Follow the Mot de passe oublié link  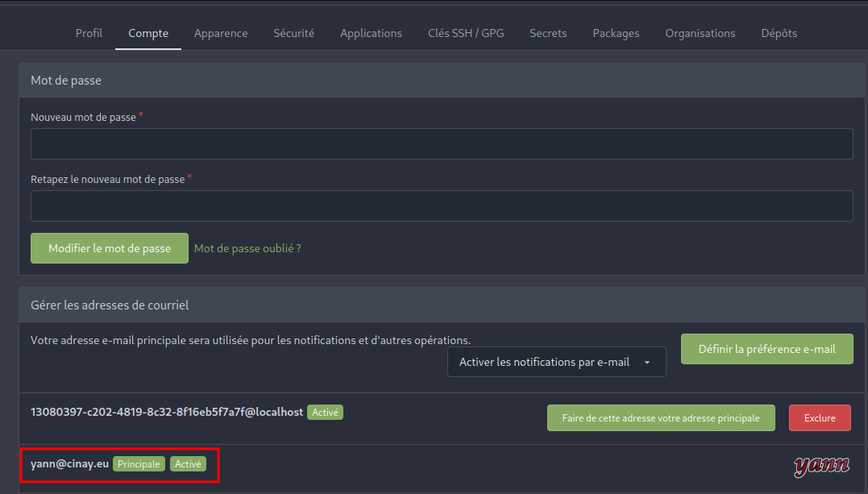(247, 248)
